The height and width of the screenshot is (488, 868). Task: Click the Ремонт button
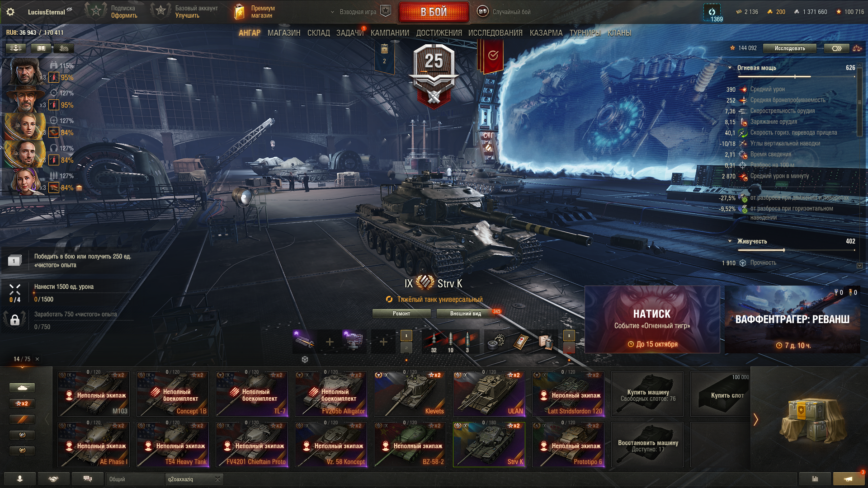[401, 314]
